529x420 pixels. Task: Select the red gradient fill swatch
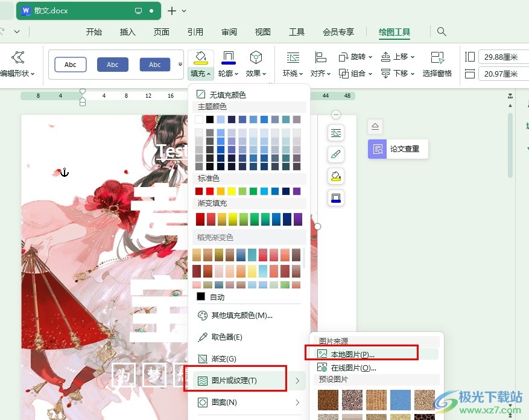coord(200,219)
